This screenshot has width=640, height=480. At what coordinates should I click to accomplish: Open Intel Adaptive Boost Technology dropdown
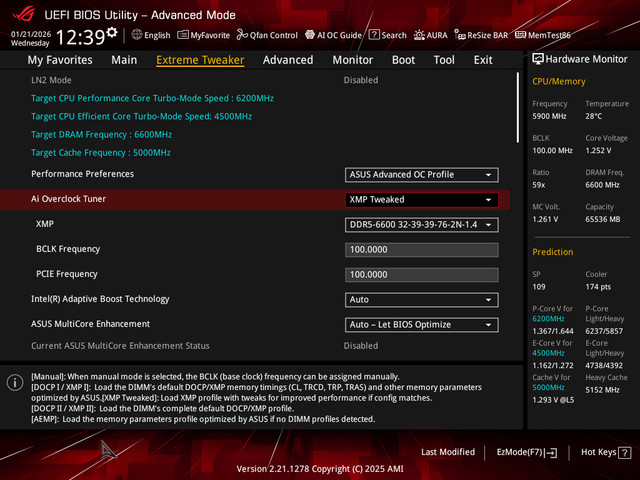point(422,300)
